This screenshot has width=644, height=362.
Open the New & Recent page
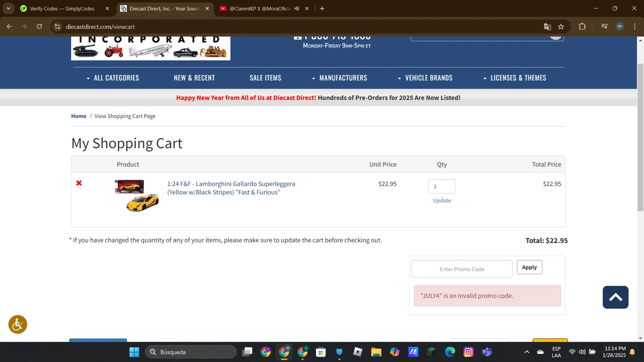[194, 78]
